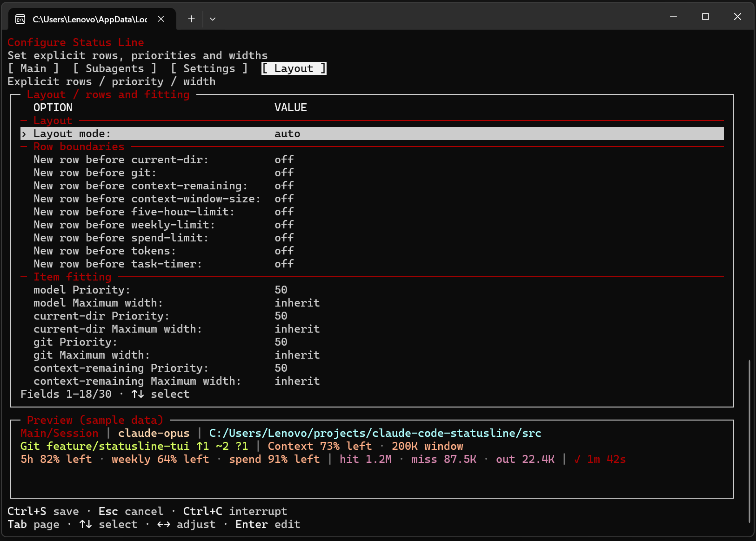Click 5h 82% left in the preview
756x541 pixels.
(x=56, y=459)
